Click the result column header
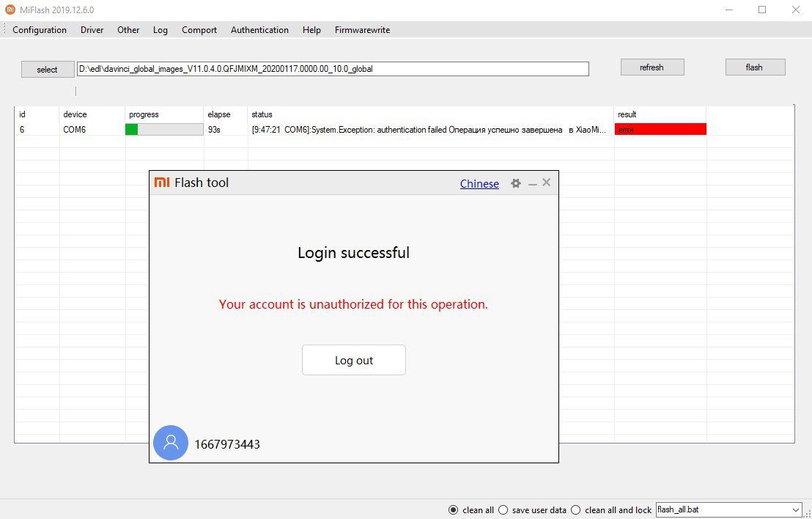This screenshot has width=812, height=519. click(x=627, y=114)
